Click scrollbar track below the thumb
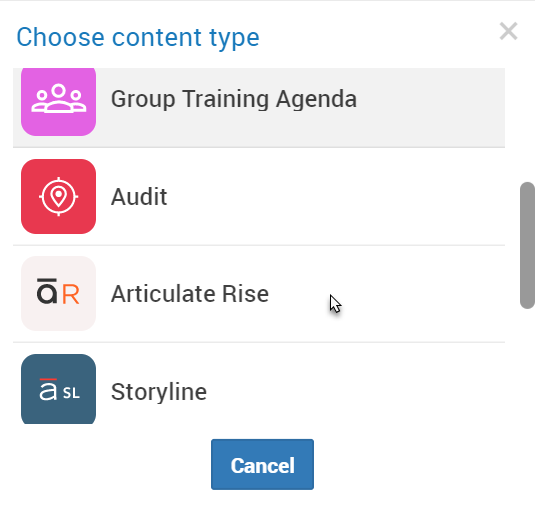 (x=527, y=365)
